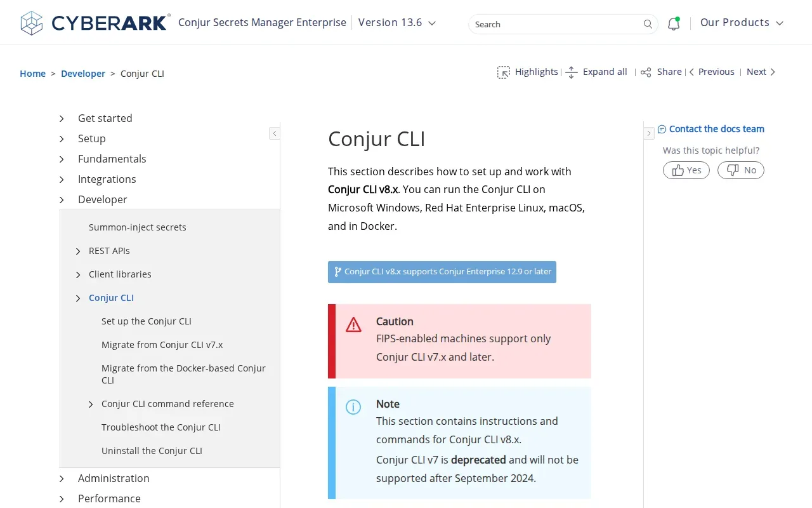Open Integrations section
This screenshot has height=508, width=812.
tap(107, 179)
